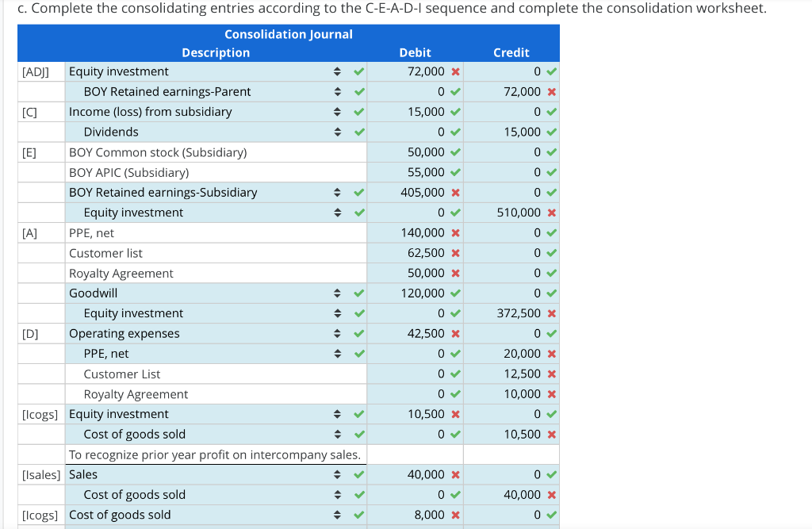Edit the 140,000 debit for PPE, net
Image resolution: width=812 pixels, height=529 pixels.
(x=416, y=233)
